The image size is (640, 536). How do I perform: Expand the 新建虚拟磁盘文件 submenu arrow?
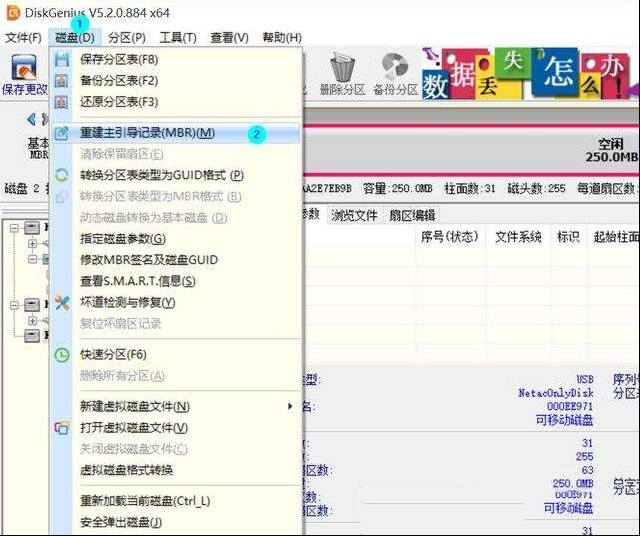click(290, 406)
